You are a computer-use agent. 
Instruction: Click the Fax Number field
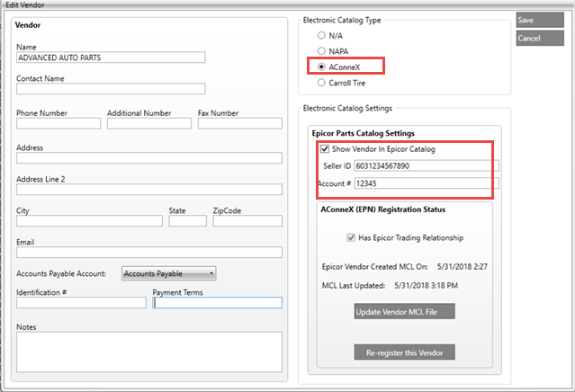click(240, 123)
